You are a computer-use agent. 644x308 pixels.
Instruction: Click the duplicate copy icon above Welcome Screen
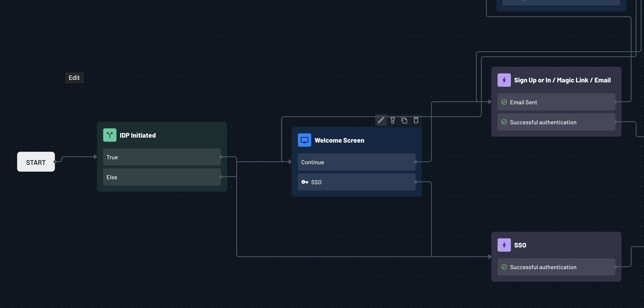pyautogui.click(x=404, y=120)
